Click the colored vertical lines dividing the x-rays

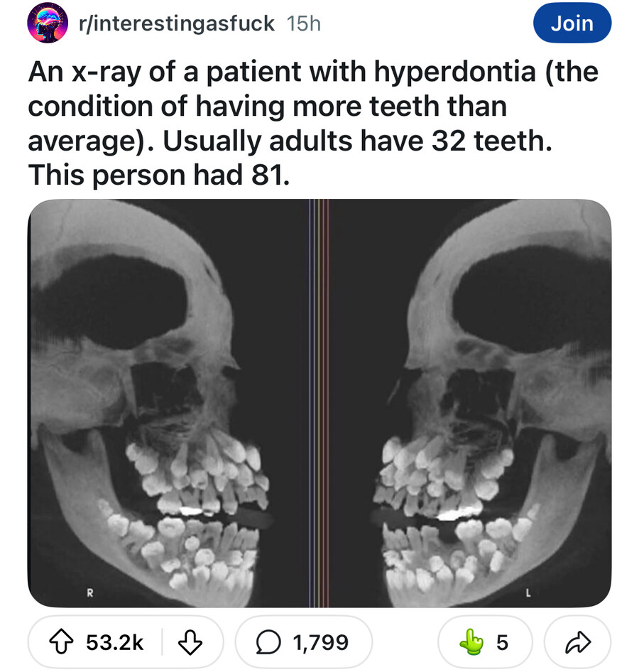(319, 403)
